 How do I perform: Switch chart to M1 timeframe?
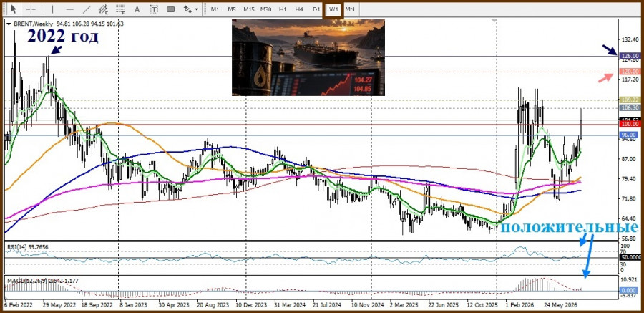click(x=215, y=9)
